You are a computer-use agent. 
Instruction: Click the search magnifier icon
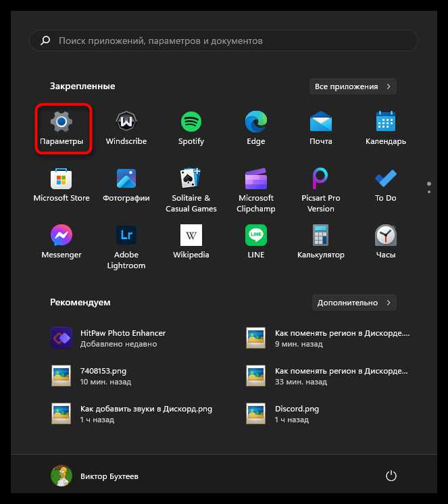tap(45, 41)
